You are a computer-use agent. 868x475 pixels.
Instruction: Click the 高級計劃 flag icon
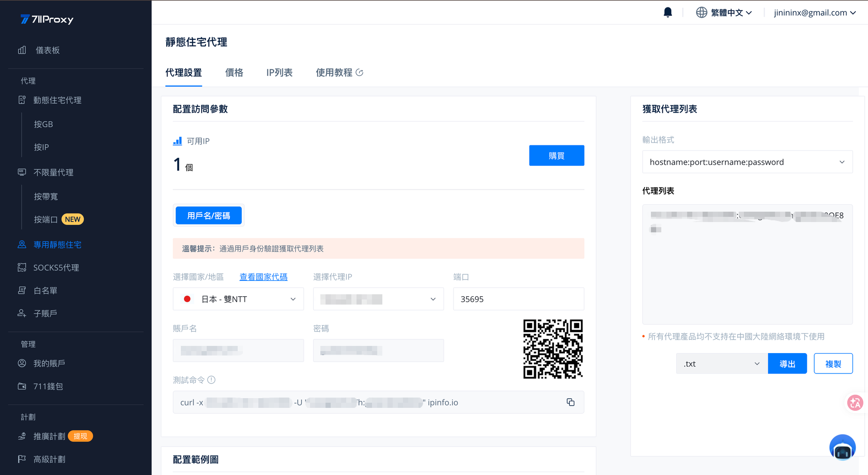pyautogui.click(x=22, y=459)
